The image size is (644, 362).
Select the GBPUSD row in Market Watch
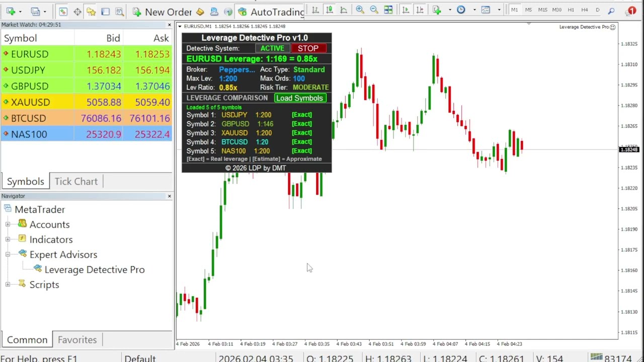86,86
